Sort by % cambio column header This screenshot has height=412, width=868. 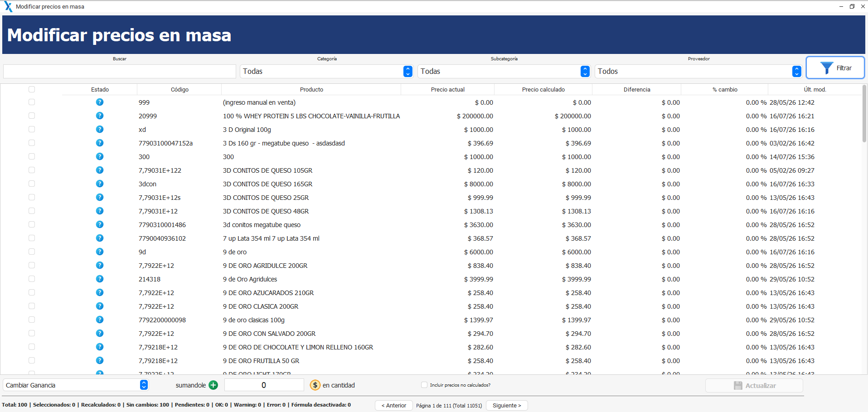[725, 90]
